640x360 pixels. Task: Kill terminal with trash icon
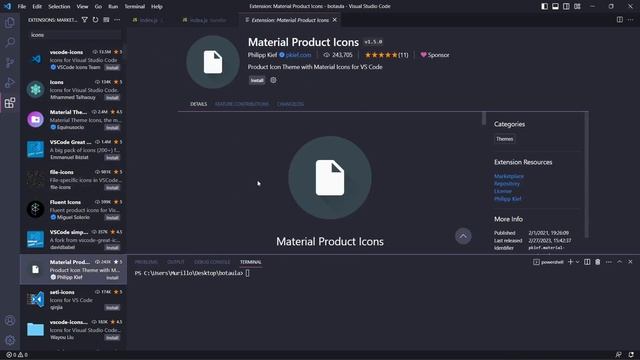[598, 262]
